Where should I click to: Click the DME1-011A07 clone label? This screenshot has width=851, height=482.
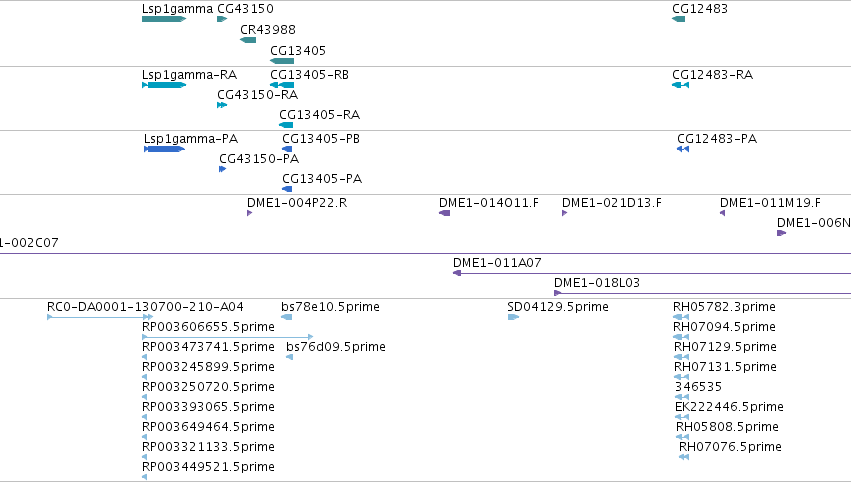pyautogui.click(x=497, y=263)
